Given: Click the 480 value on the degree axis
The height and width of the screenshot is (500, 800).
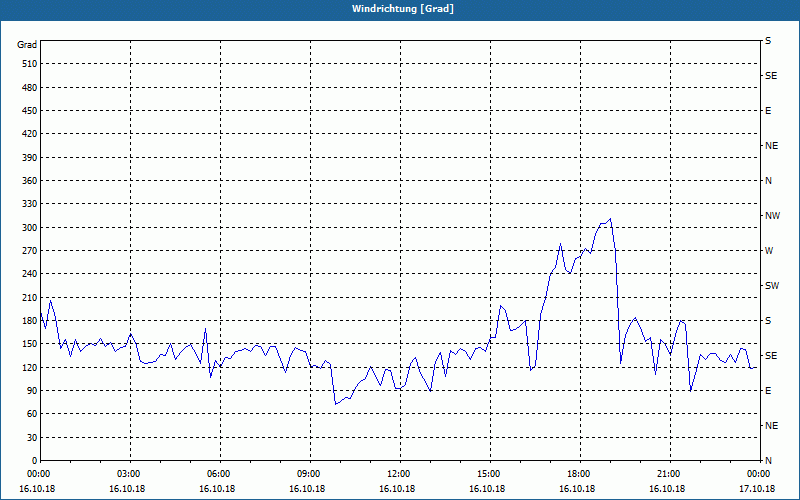Looking at the screenshot, I should pos(29,88).
